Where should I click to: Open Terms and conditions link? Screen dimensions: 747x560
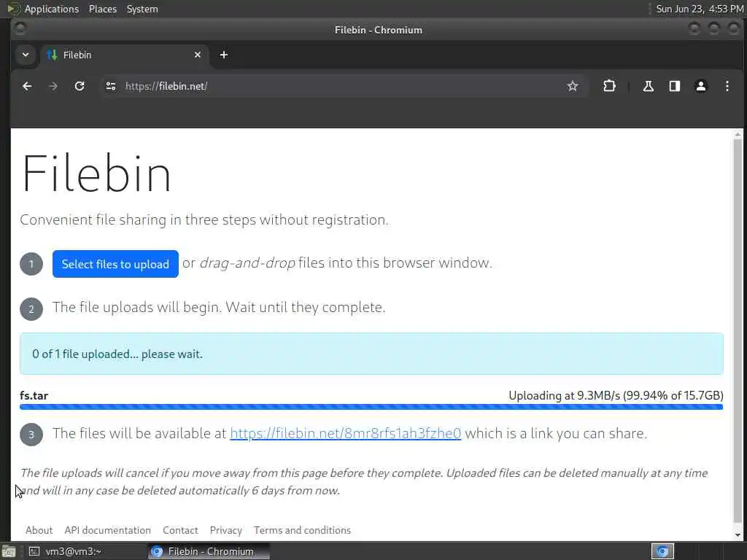[x=302, y=530]
